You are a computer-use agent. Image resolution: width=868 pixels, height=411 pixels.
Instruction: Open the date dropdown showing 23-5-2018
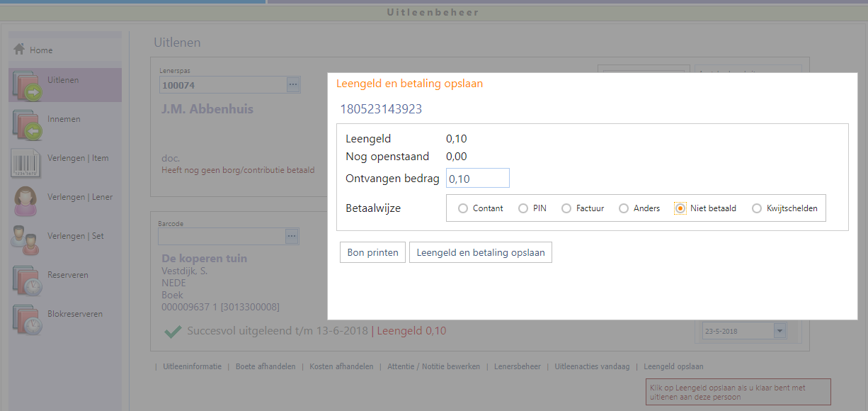(x=780, y=331)
